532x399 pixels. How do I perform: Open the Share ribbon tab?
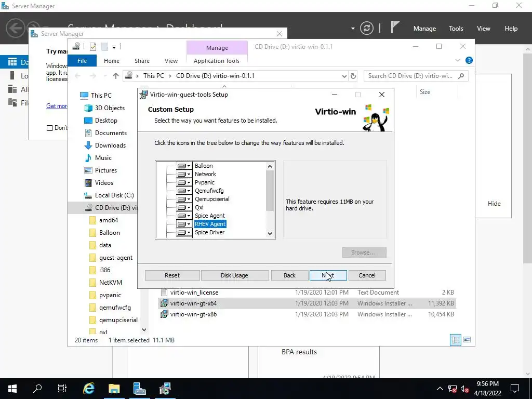tap(142, 61)
